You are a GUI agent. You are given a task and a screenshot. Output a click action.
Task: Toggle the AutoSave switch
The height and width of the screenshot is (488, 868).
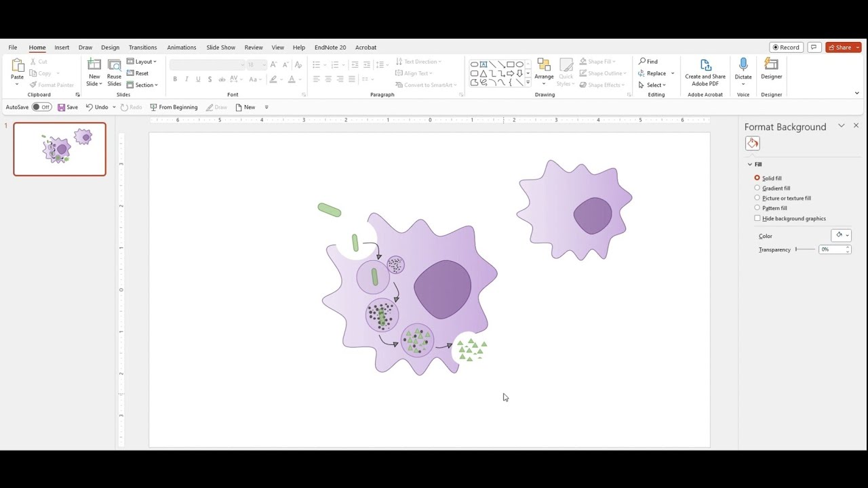(42, 107)
